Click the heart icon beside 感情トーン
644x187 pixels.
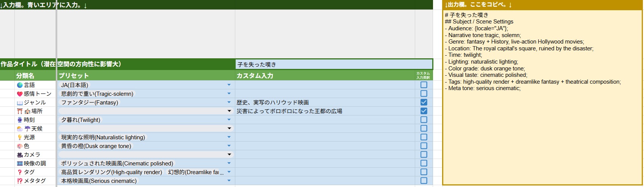coord(20,94)
